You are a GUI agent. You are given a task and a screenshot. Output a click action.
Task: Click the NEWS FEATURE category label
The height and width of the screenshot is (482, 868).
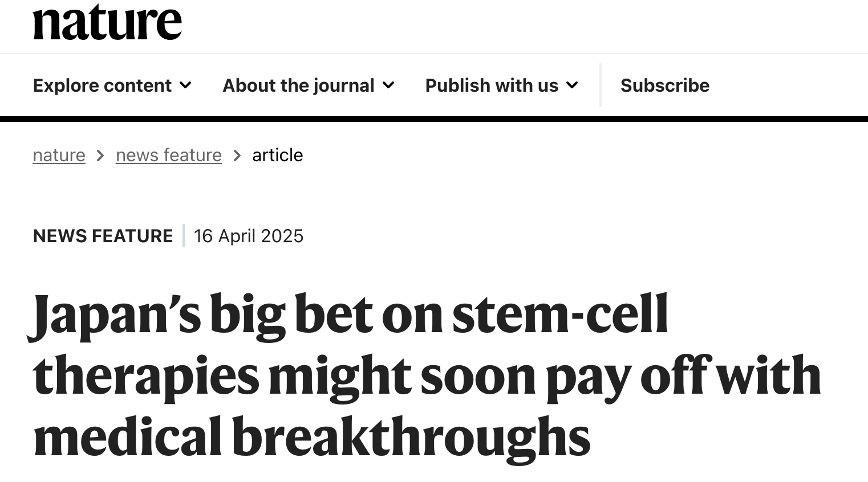pos(103,236)
